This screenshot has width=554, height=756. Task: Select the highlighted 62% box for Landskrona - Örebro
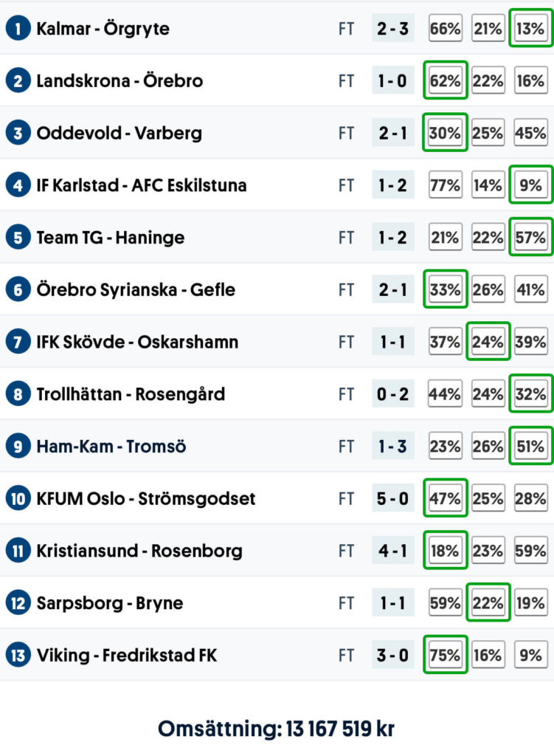tap(446, 81)
